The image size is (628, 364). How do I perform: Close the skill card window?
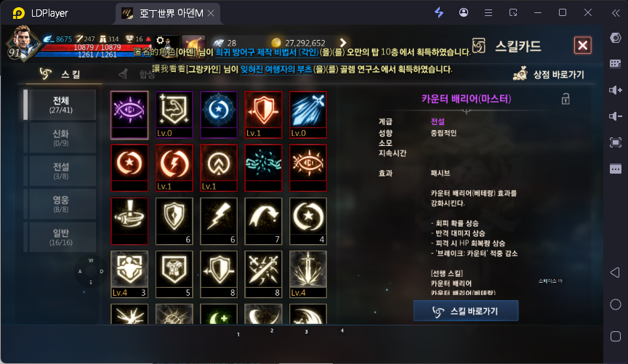click(x=582, y=45)
